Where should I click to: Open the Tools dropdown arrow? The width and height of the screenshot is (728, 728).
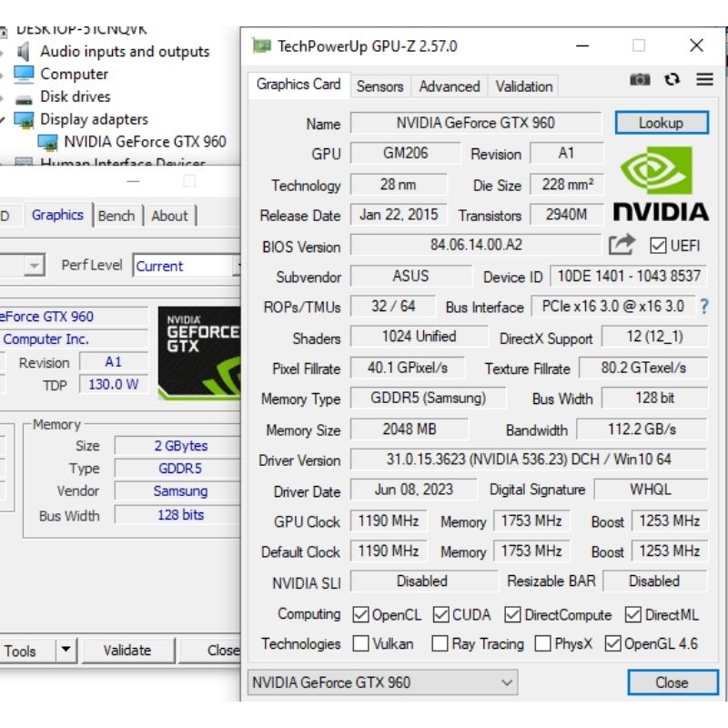pyautogui.click(x=66, y=650)
